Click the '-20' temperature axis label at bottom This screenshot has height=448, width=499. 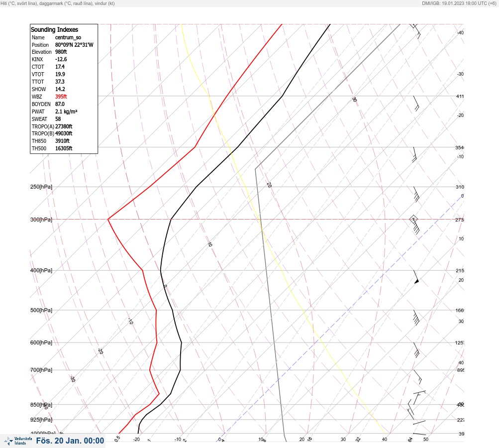tap(136, 440)
